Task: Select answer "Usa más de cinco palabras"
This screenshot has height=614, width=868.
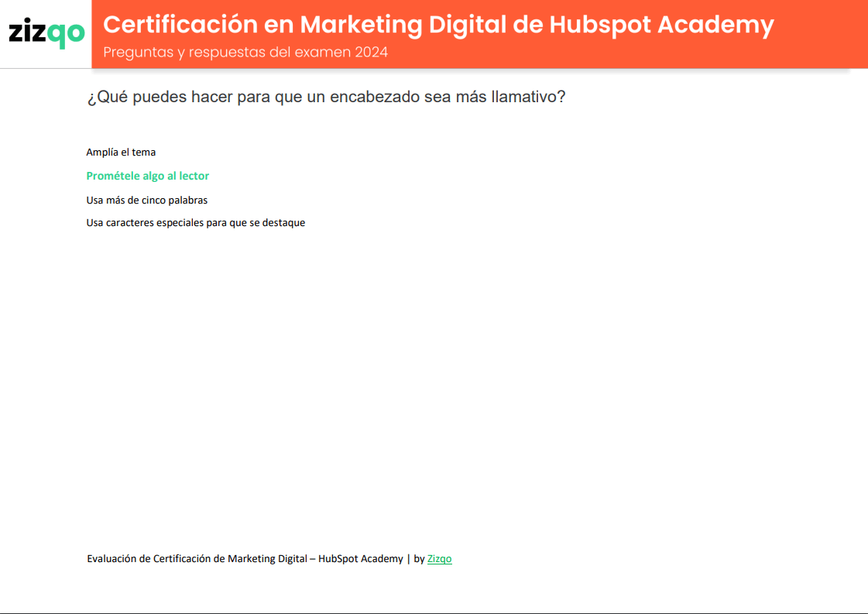Action: coord(146,200)
